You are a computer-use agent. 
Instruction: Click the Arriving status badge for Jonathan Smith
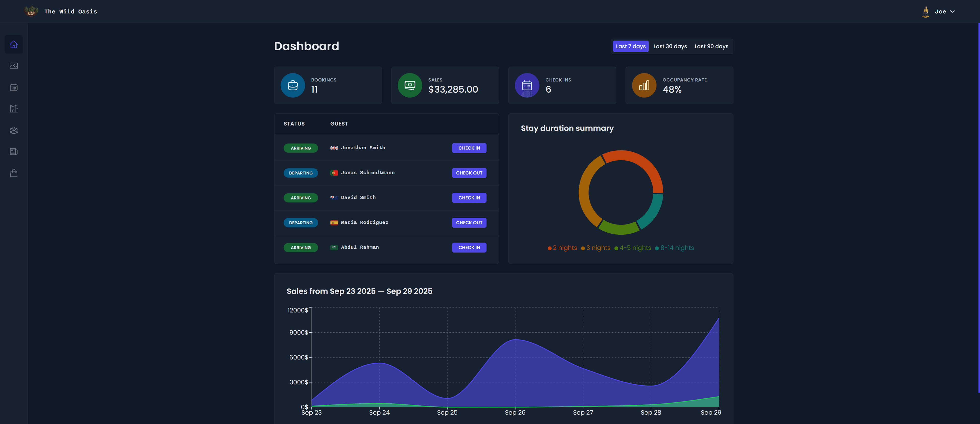point(301,148)
